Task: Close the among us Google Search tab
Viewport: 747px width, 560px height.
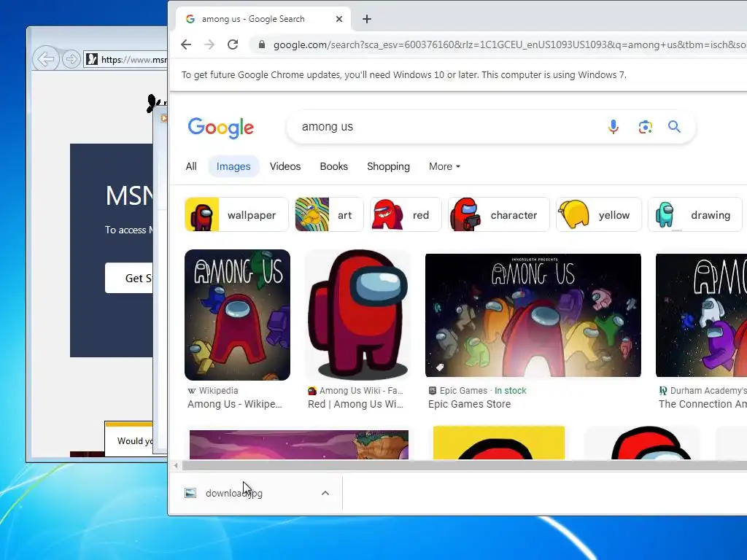Action: click(338, 19)
